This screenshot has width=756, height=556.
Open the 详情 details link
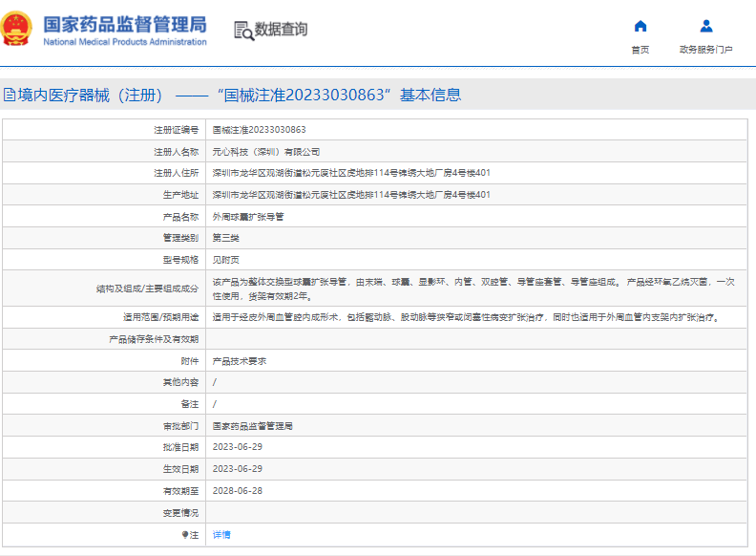[x=221, y=535]
